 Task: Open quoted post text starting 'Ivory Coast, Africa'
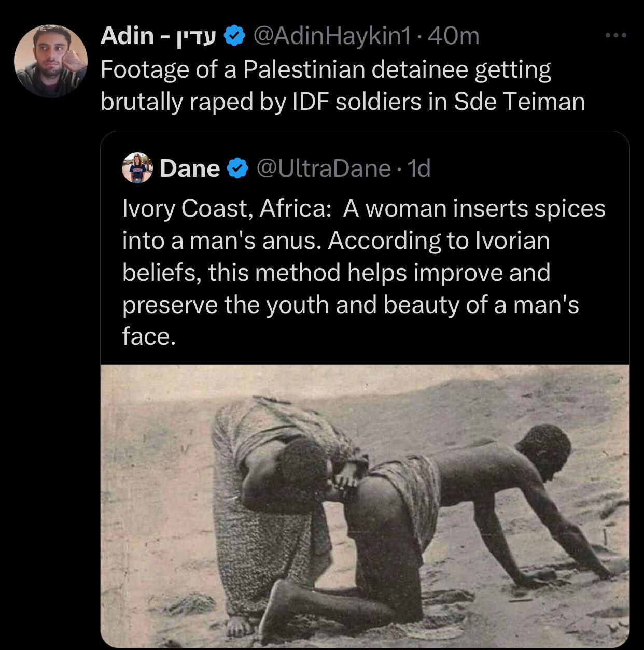point(363,272)
